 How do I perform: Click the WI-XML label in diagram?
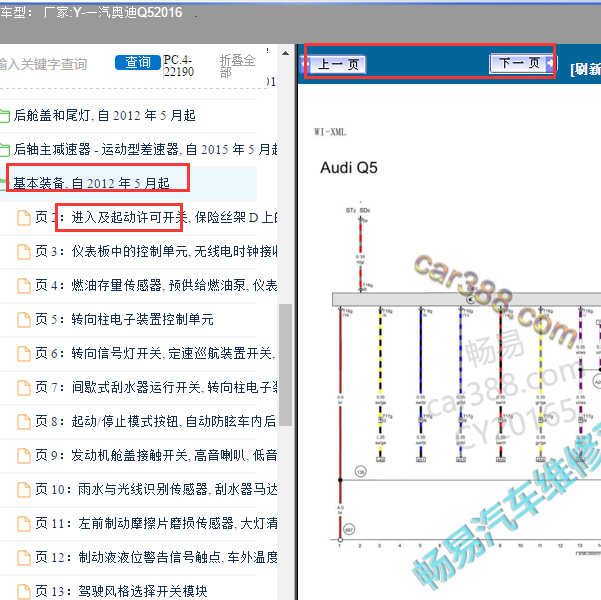click(330, 132)
